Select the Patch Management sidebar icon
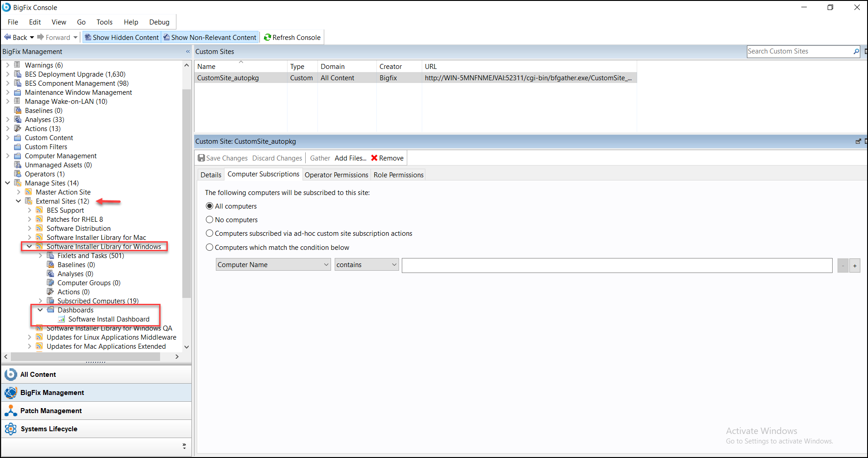Image resolution: width=868 pixels, height=458 pixels. click(11, 410)
